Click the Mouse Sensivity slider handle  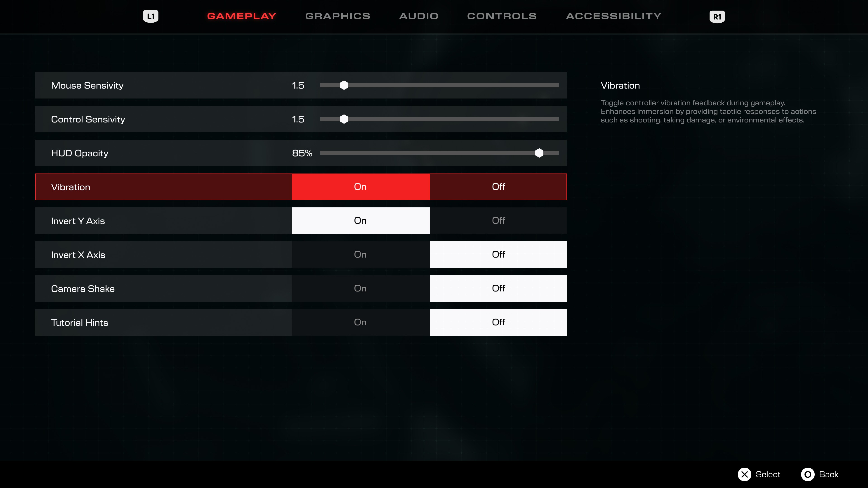pyautogui.click(x=344, y=85)
